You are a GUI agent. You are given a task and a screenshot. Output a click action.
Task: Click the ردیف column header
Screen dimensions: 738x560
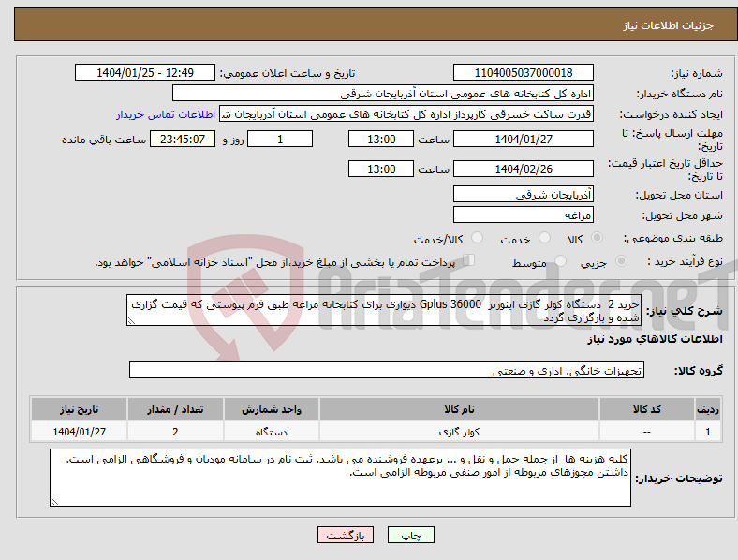(708, 409)
